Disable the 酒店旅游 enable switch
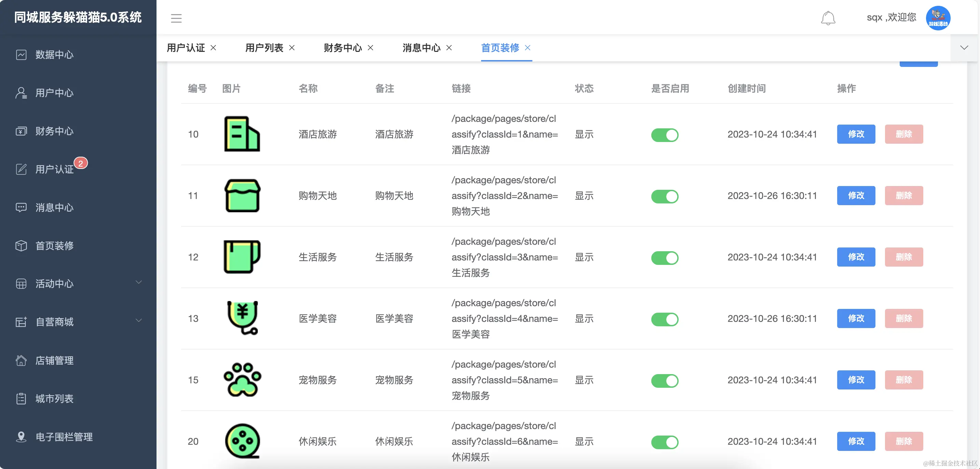 [x=665, y=135]
